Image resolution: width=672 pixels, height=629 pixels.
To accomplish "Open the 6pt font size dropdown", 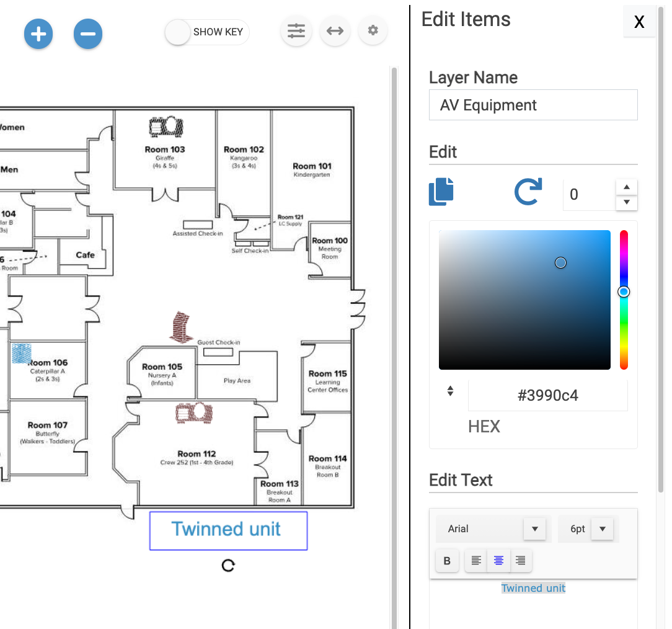I will (x=601, y=529).
